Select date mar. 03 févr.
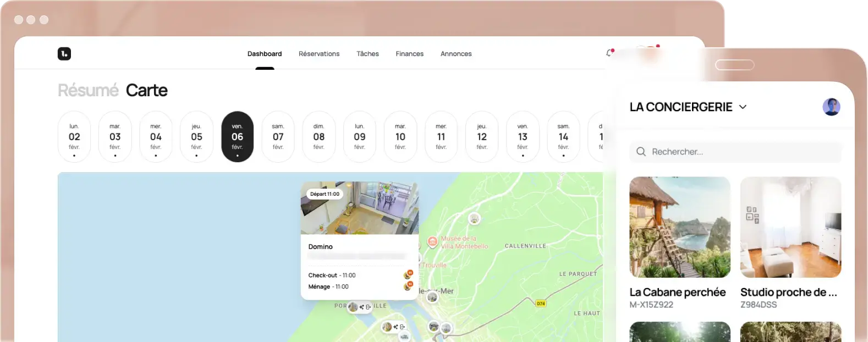Image resolution: width=868 pixels, height=342 pixels. 115,137
